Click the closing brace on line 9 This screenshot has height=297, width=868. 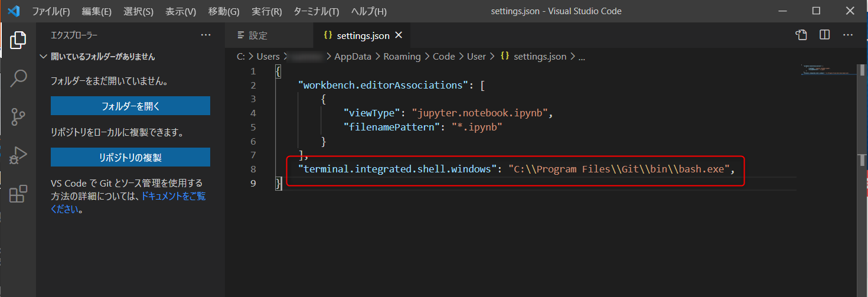279,184
